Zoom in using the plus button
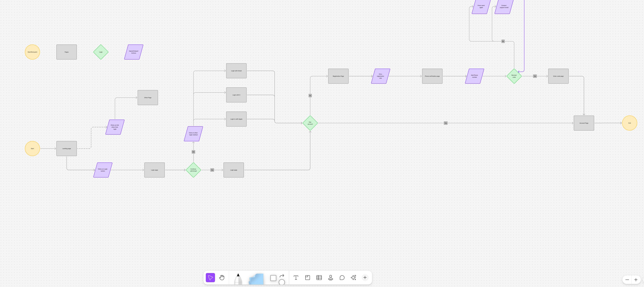Viewport: 644px width, 287px height. tap(636, 280)
